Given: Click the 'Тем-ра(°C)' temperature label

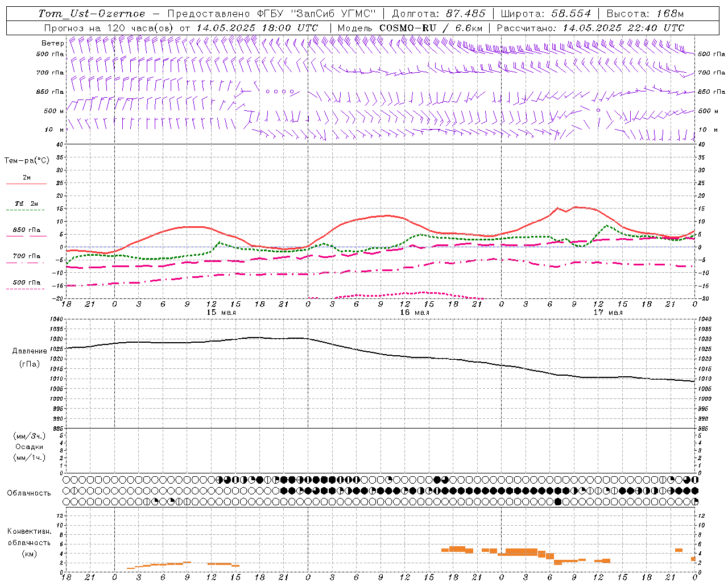Looking at the screenshot, I should (27, 161).
